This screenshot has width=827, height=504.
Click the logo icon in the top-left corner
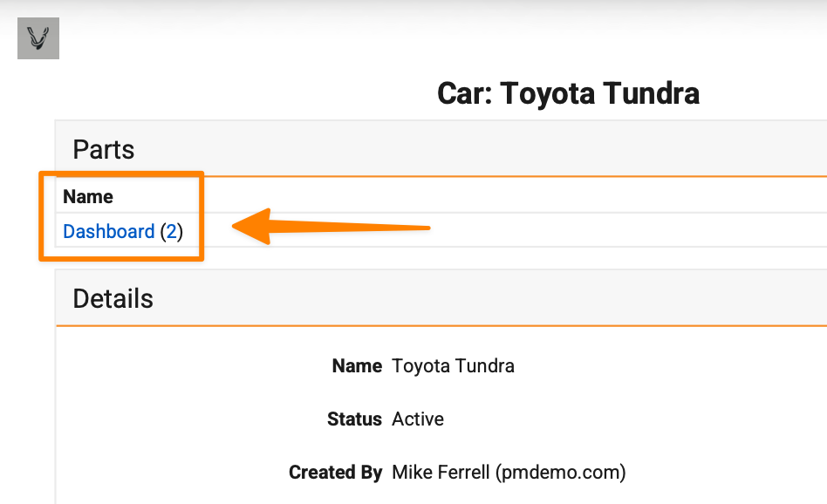pyautogui.click(x=38, y=38)
